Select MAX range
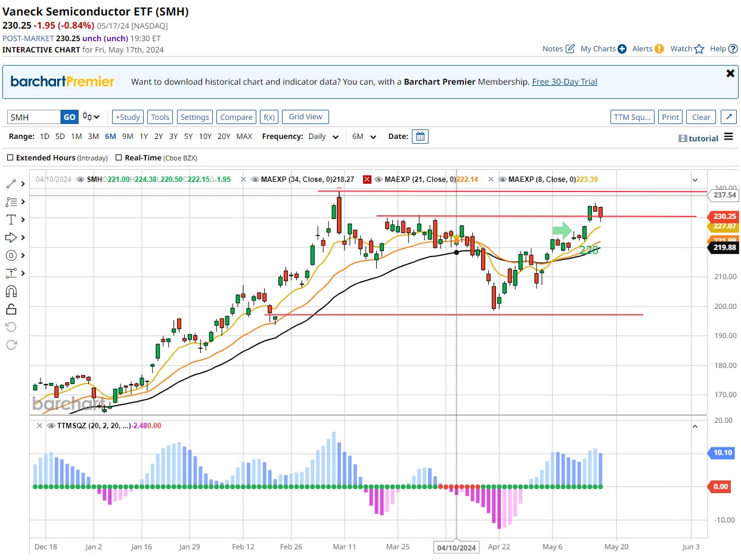The image size is (741, 560). [x=244, y=137]
